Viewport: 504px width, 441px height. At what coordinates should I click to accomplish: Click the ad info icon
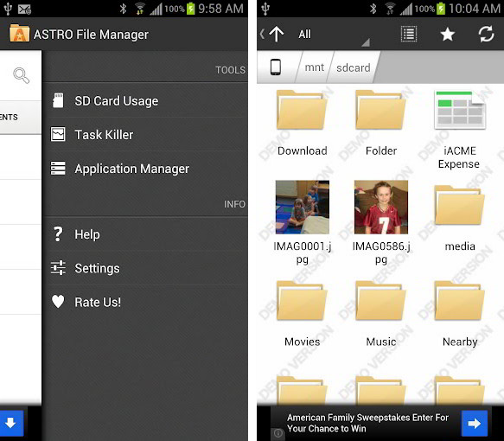[x=278, y=433]
